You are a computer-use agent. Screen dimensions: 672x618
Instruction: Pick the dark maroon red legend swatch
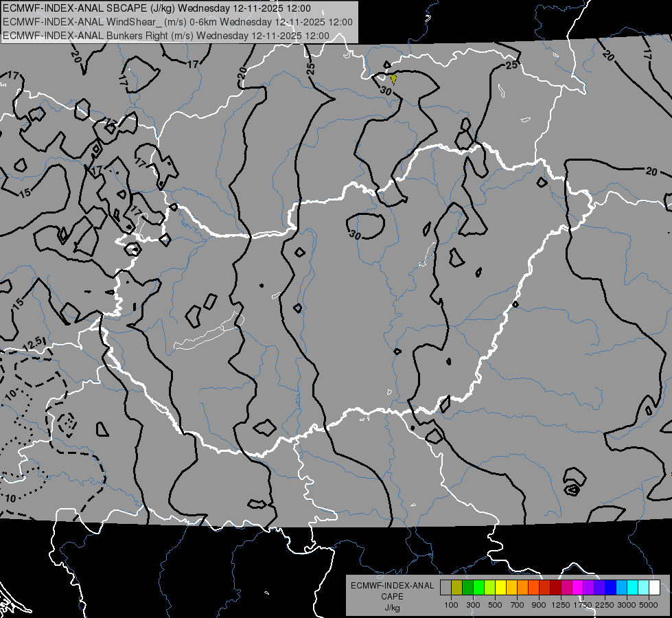coord(555,588)
